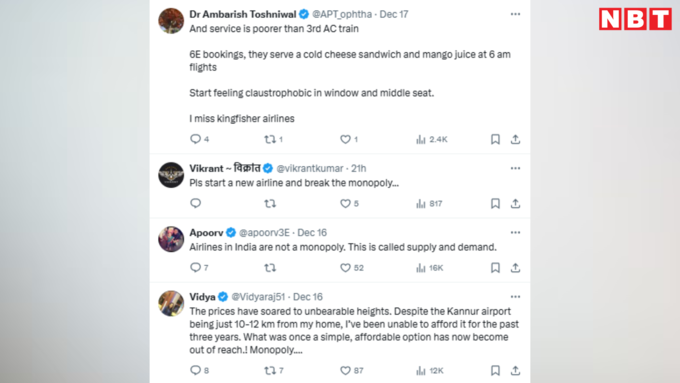
Task: Click the NBT logo
Action: click(635, 19)
